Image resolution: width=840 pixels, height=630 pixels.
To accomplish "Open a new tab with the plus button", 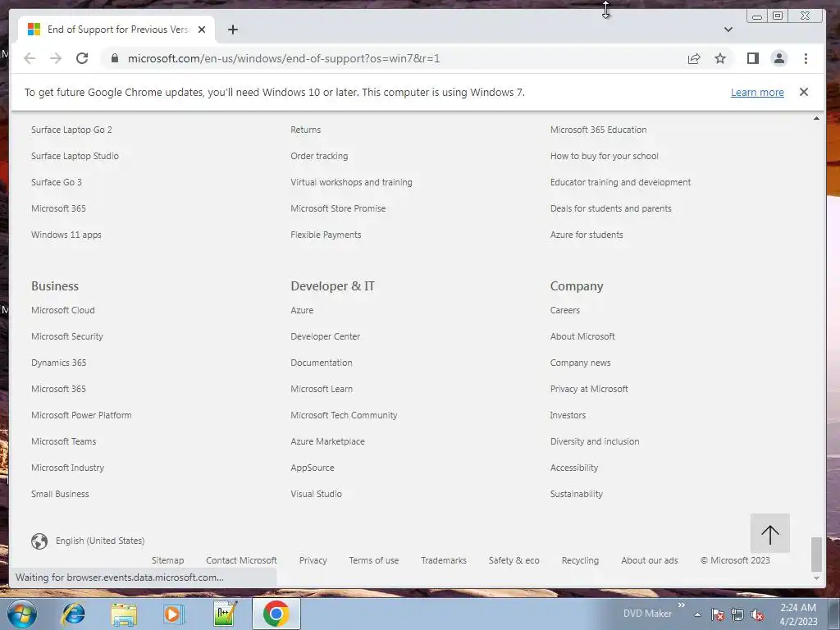I will coord(232,30).
